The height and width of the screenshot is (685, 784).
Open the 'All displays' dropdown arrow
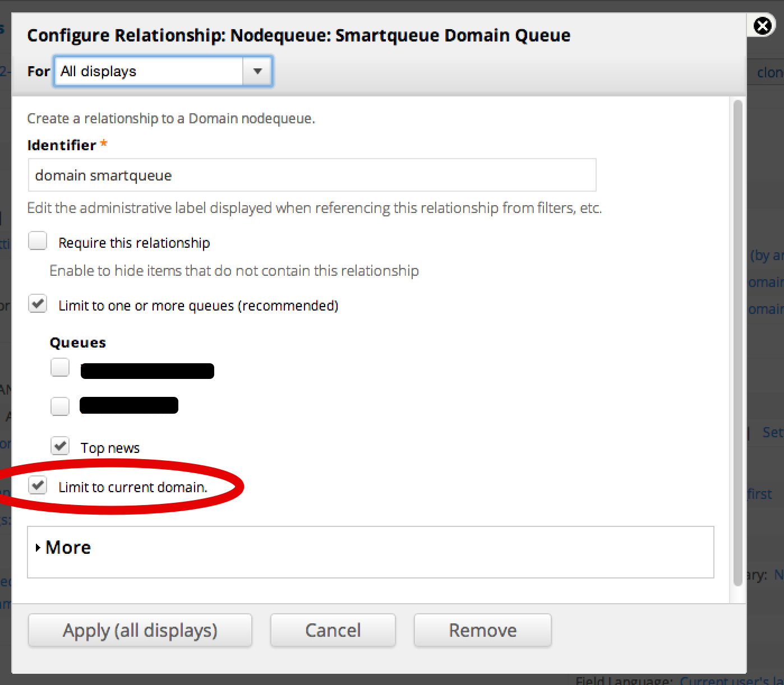[257, 71]
